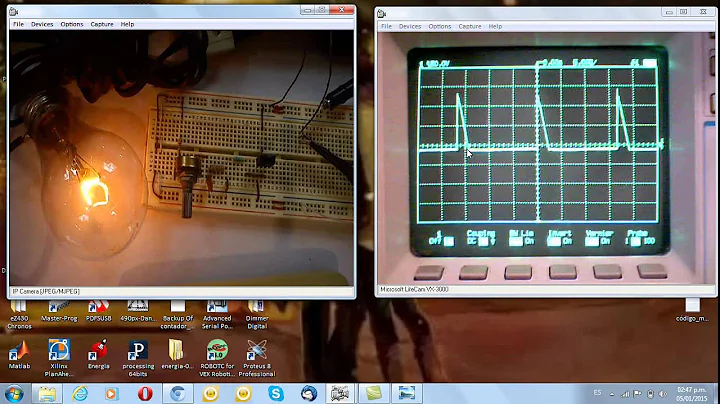Select the Advanced Serial Po... desktop shortcut
The width and height of the screenshot is (720, 404).
coord(217,315)
